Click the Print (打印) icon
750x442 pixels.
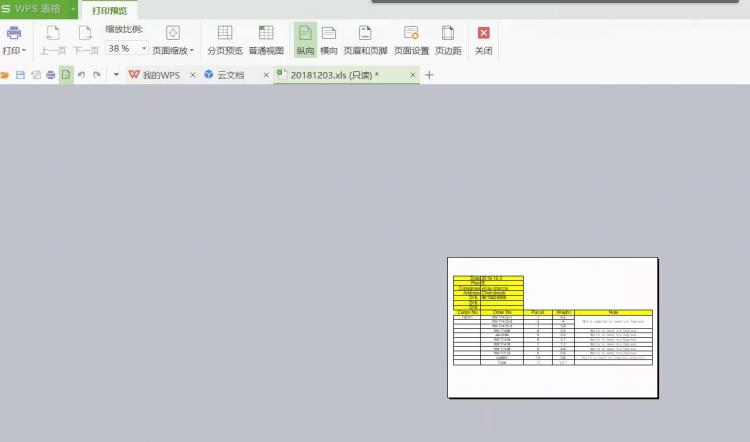(13, 33)
